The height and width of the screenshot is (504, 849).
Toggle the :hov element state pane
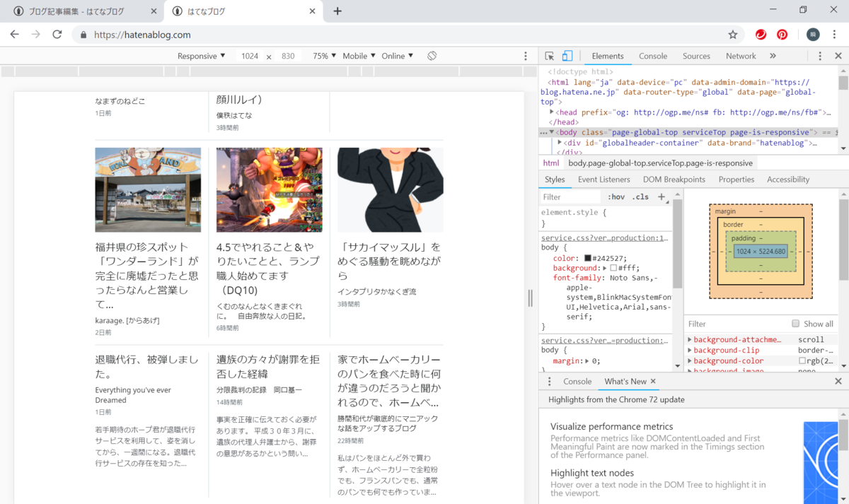click(616, 197)
